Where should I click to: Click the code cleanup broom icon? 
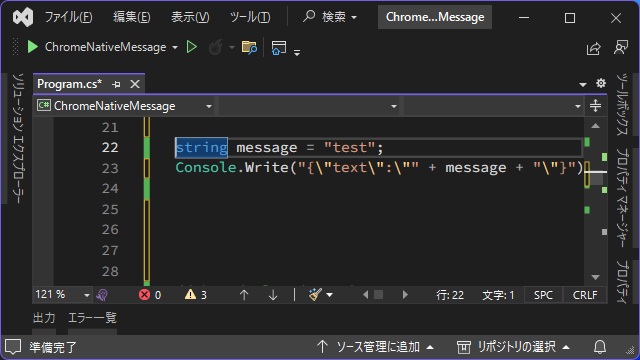[x=315, y=294]
